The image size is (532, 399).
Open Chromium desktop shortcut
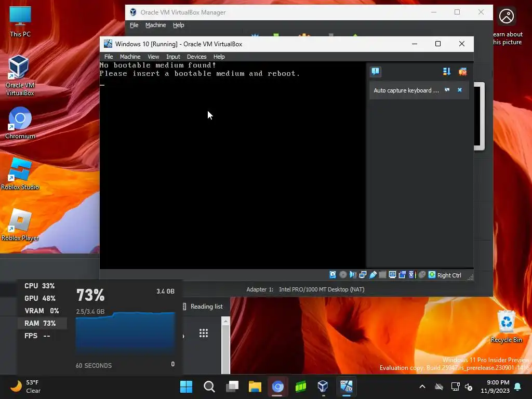point(20,123)
